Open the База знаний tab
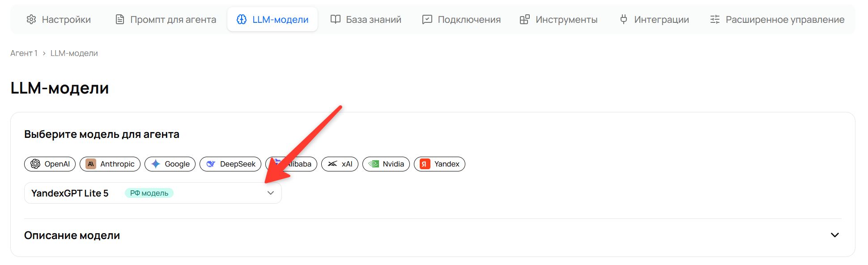Image resolution: width=868 pixels, height=265 pixels. point(366,19)
